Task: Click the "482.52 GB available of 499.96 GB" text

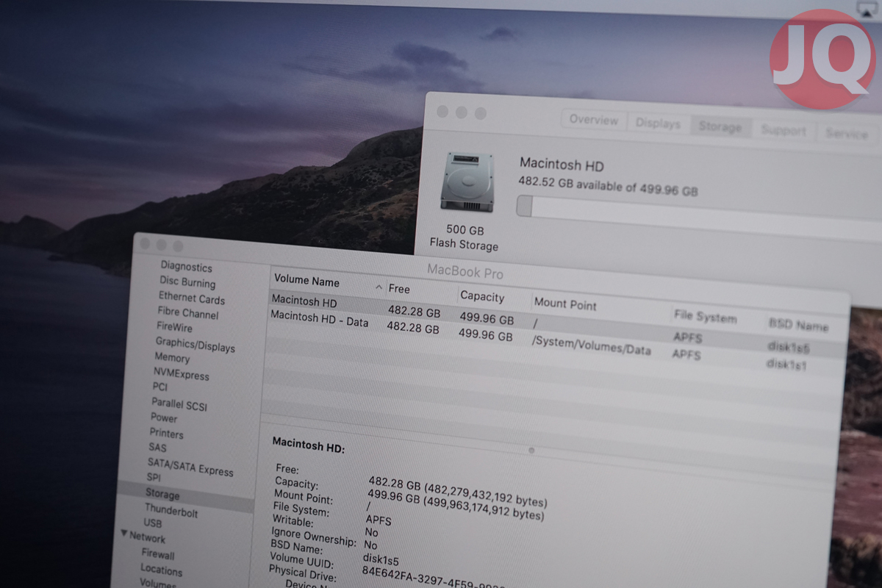Action: coord(609,185)
